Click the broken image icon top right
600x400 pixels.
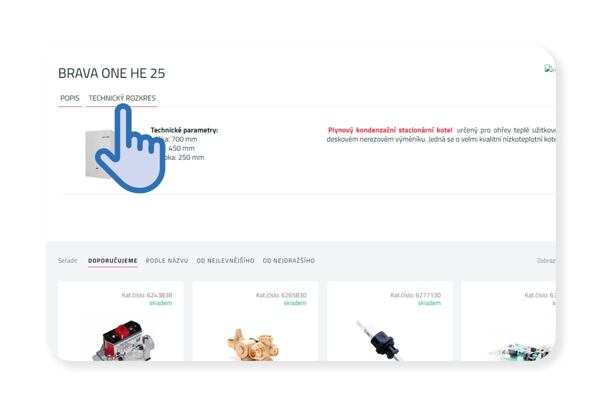[549, 69]
